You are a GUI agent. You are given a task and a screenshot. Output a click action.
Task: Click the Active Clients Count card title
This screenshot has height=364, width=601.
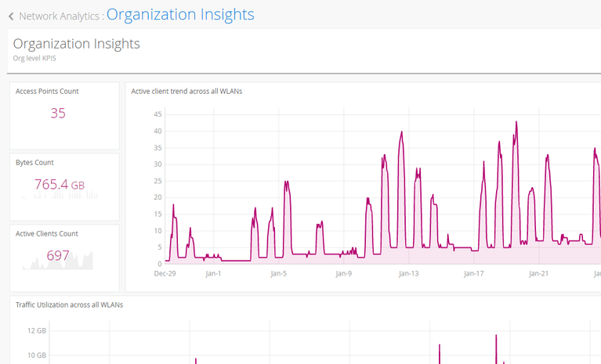tap(47, 234)
